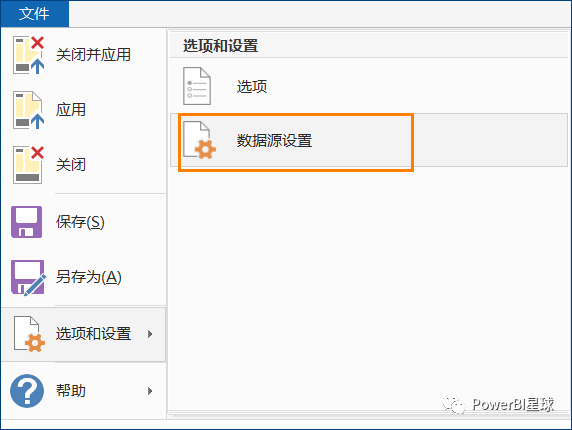Select 保存(S) menu item

pyautogui.click(x=84, y=222)
